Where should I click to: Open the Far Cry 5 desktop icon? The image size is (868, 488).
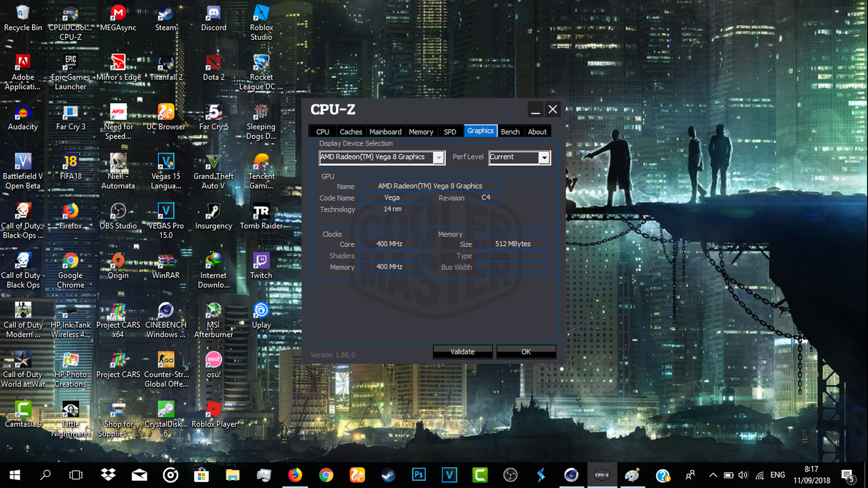pos(213,117)
